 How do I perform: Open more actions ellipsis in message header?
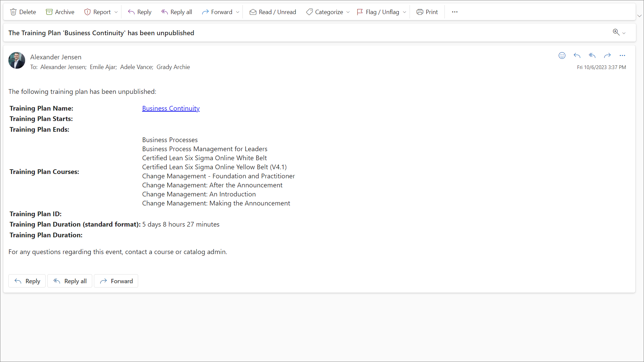pos(622,56)
